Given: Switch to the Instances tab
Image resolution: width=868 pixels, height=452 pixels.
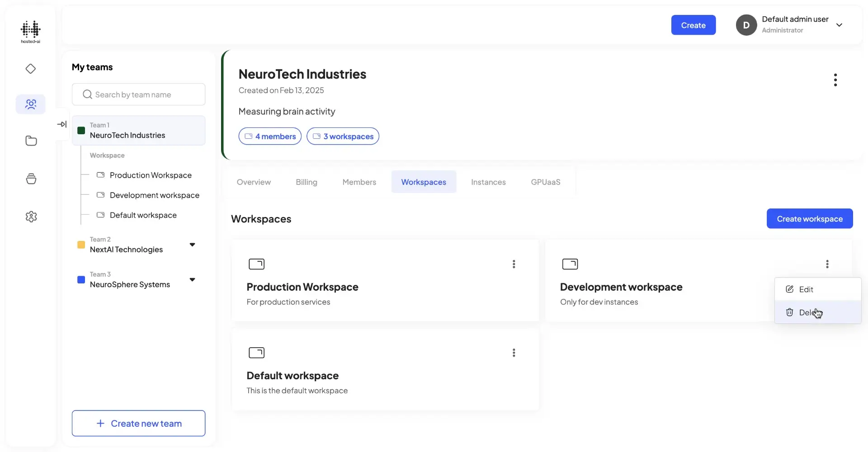Looking at the screenshot, I should [x=488, y=182].
